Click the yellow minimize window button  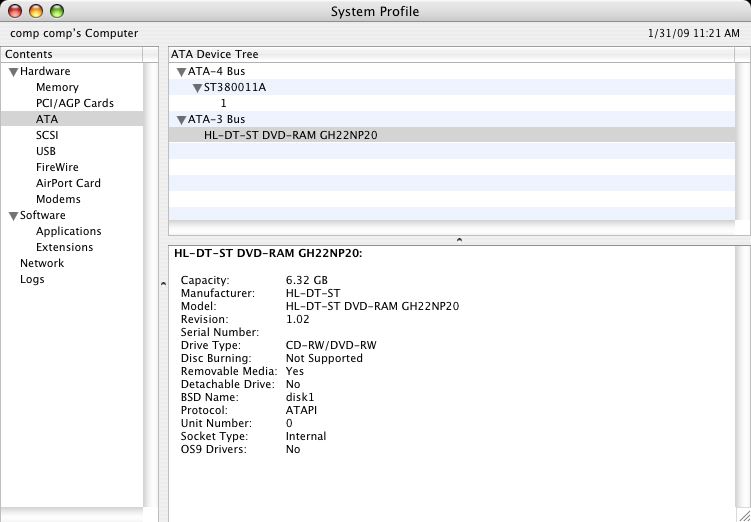[36, 11]
